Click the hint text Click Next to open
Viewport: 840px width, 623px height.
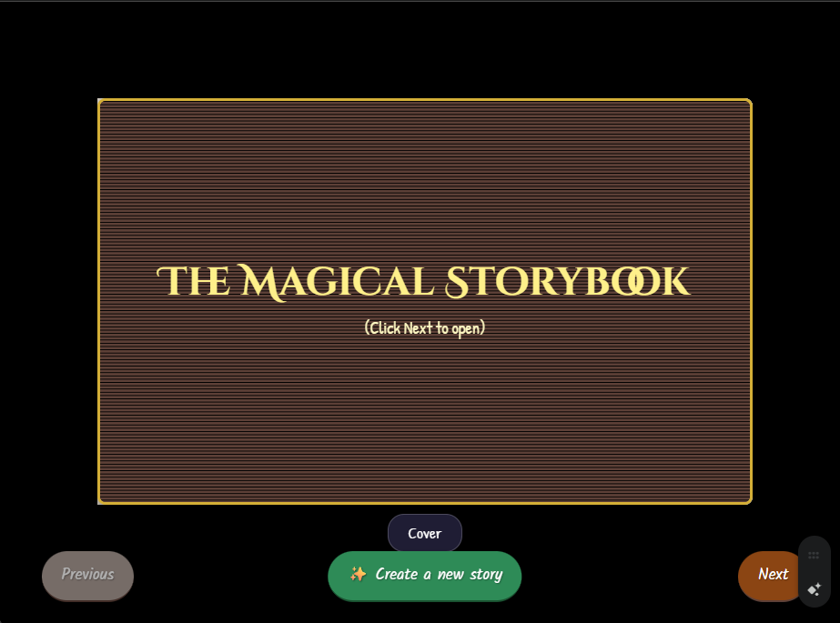click(x=424, y=327)
